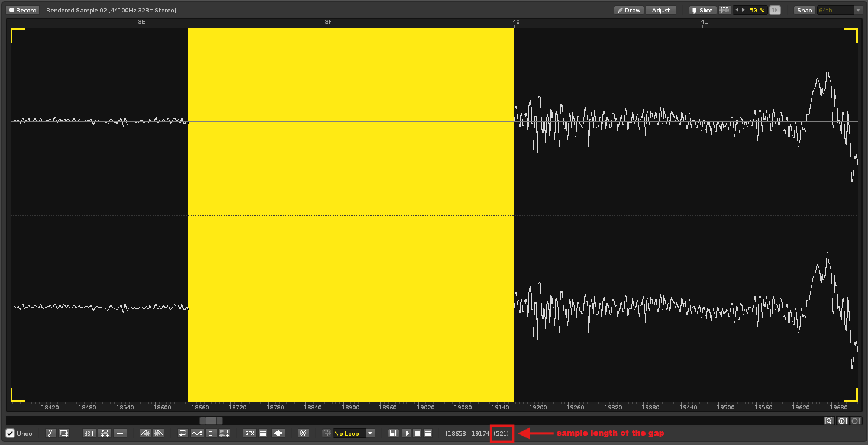Click the insert silence dash icon

click(120, 433)
